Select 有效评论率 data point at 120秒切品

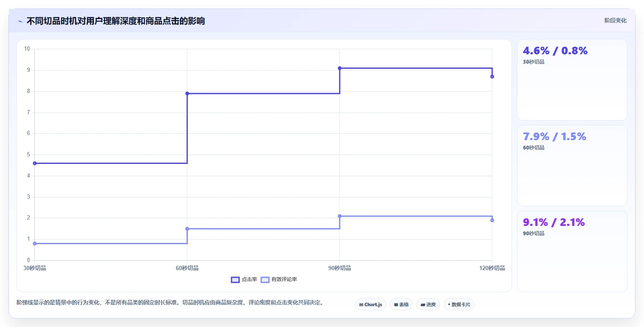(x=492, y=220)
